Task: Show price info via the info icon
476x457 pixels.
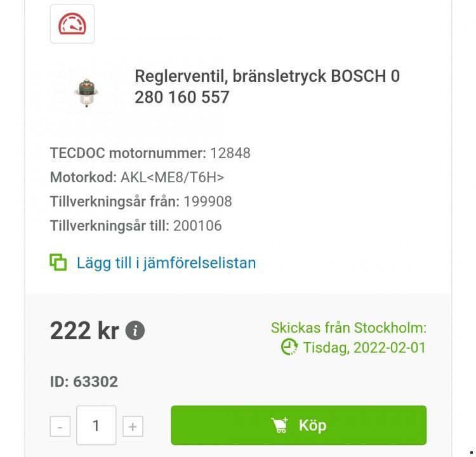Action: tap(135, 331)
